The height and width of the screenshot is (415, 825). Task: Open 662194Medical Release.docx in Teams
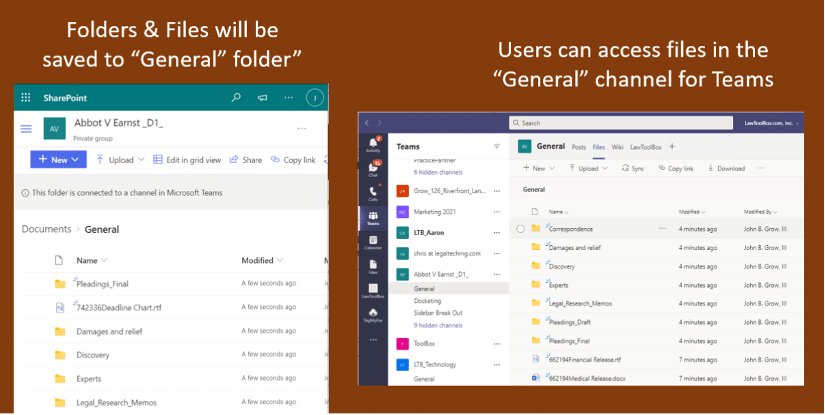click(587, 378)
